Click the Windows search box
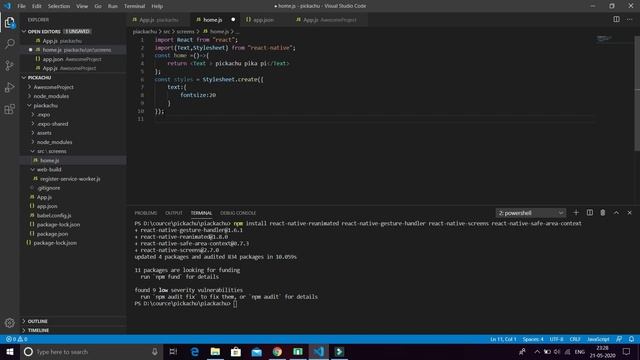This screenshot has height=360, width=640. point(90,352)
